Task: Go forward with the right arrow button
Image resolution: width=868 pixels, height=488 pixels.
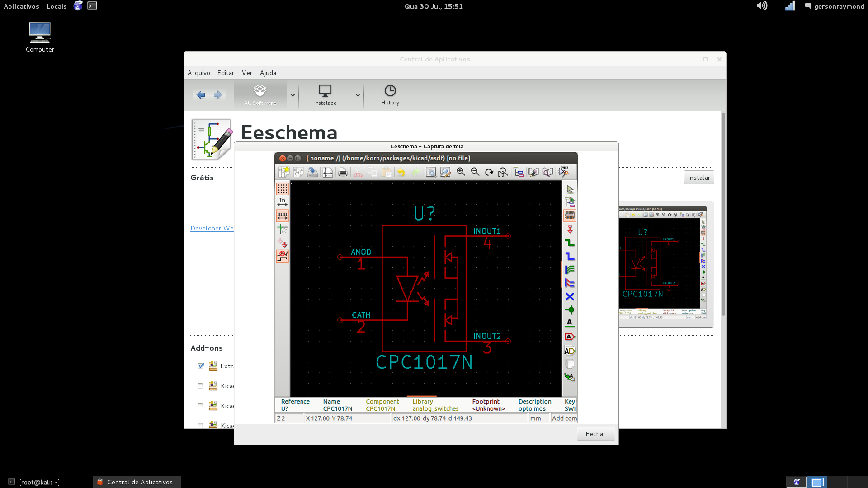Action: (218, 95)
